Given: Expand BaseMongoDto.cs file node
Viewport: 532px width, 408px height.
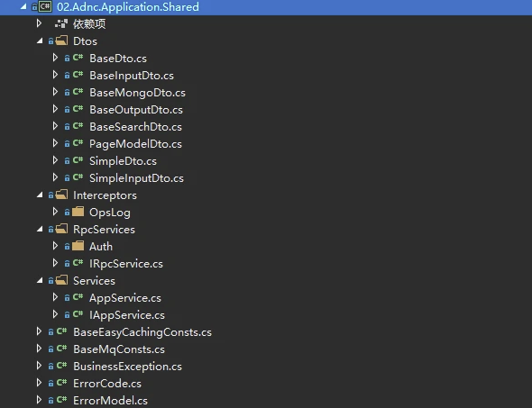Looking at the screenshot, I should coord(55,92).
